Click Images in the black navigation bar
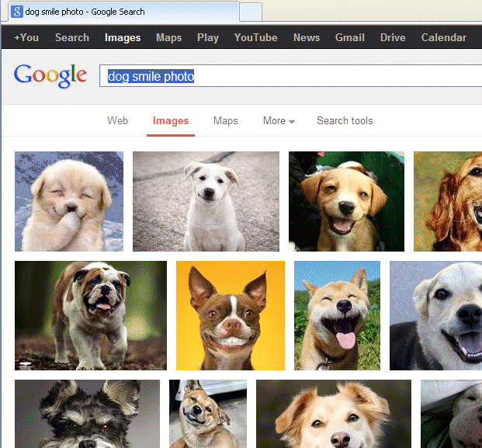The width and height of the screenshot is (482, 448). click(x=123, y=37)
